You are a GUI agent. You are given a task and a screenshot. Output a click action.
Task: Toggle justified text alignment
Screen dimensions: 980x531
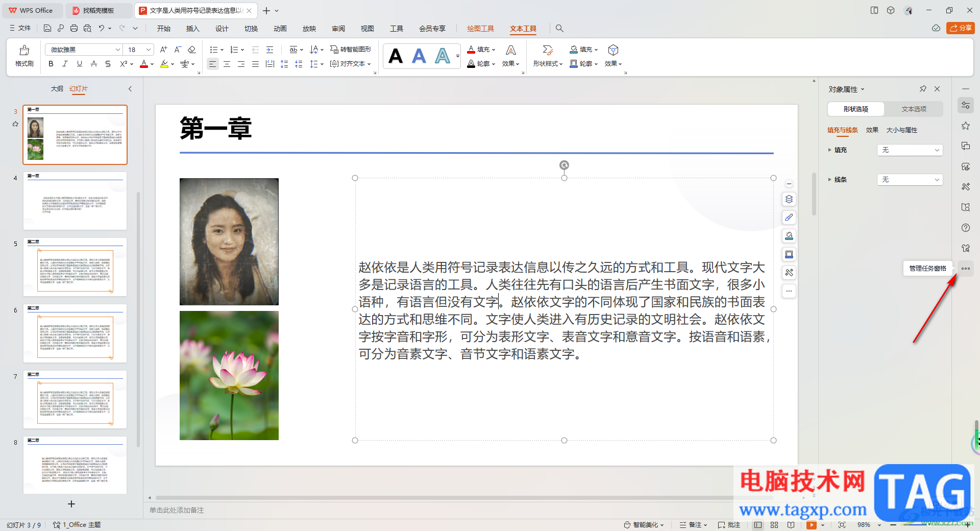coord(255,64)
